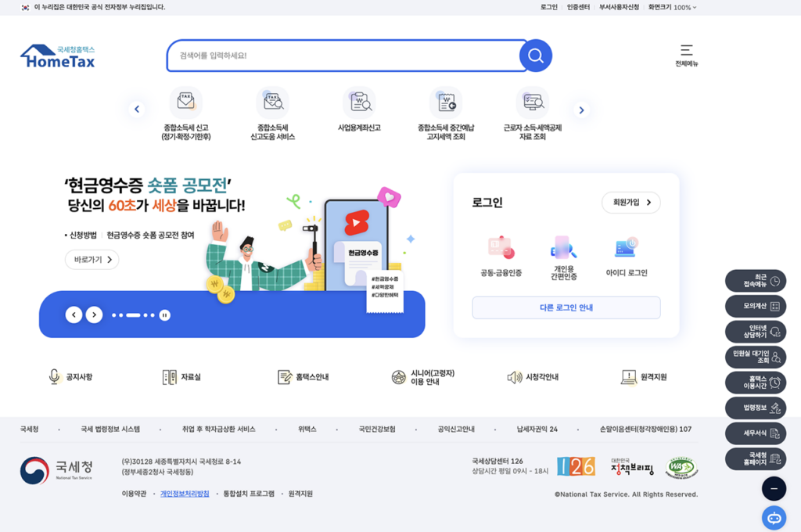Screen dimensions: 801x532
Task: Open the 전체메뉴 hamburger menu
Action: tap(686, 56)
